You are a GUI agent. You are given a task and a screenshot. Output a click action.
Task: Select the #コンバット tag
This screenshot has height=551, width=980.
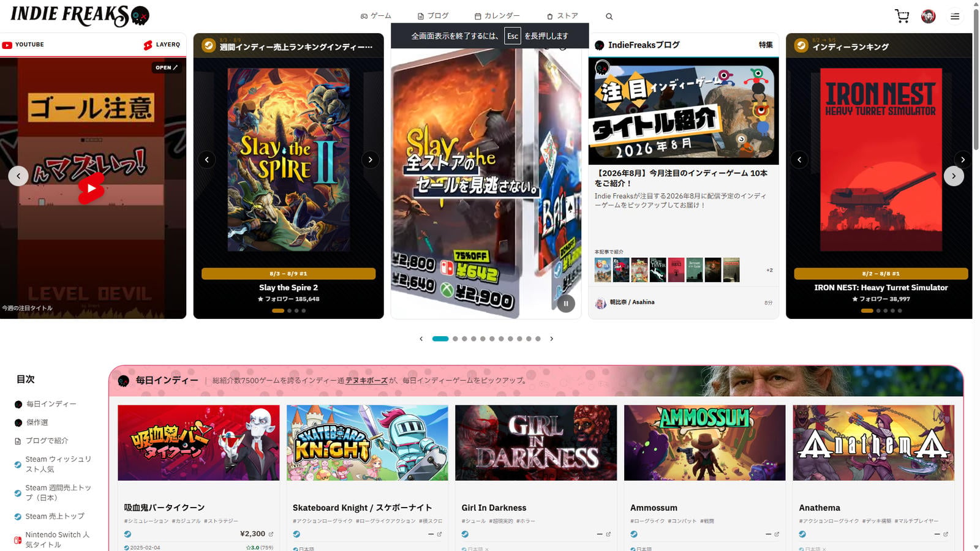coord(682,521)
